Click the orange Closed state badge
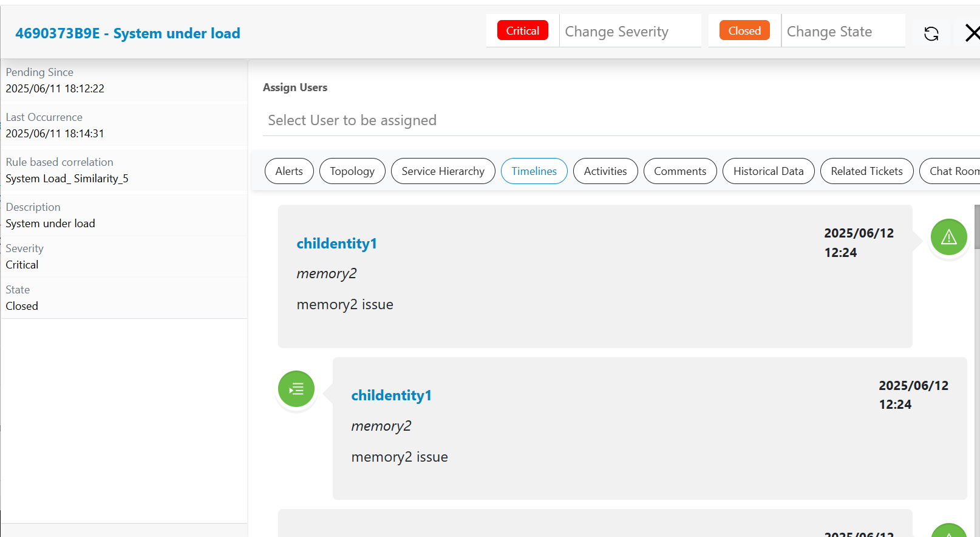Screen dimensions: 980x537 coord(744,31)
